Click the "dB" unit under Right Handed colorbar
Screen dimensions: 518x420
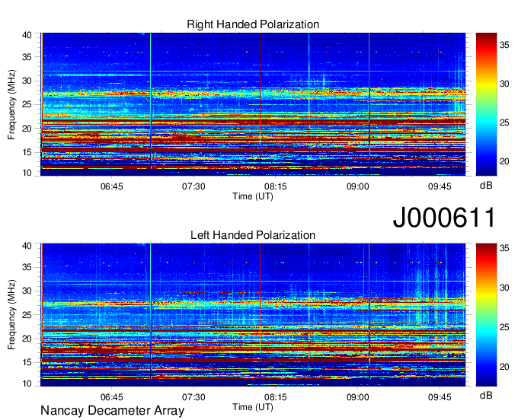tap(486, 186)
